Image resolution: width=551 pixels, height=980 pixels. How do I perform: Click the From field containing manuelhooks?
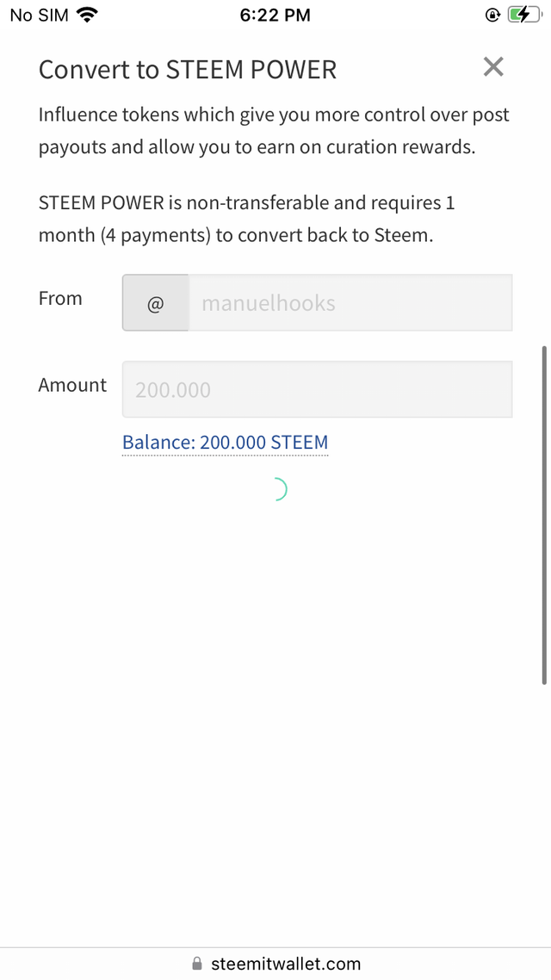(x=350, y=303)
